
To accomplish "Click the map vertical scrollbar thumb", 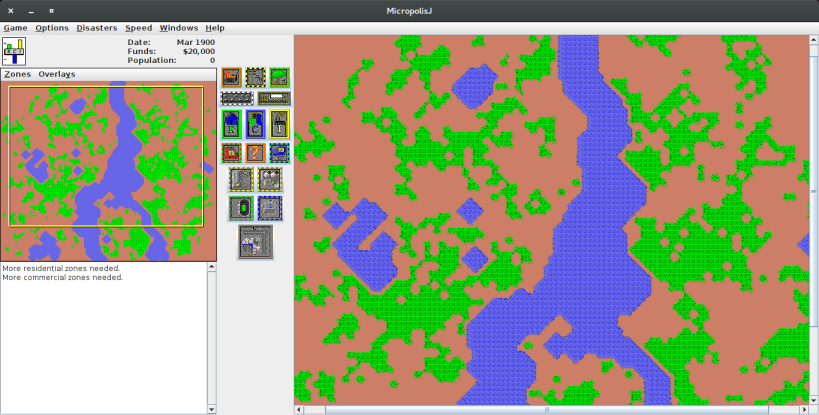I will pos(814,192).
